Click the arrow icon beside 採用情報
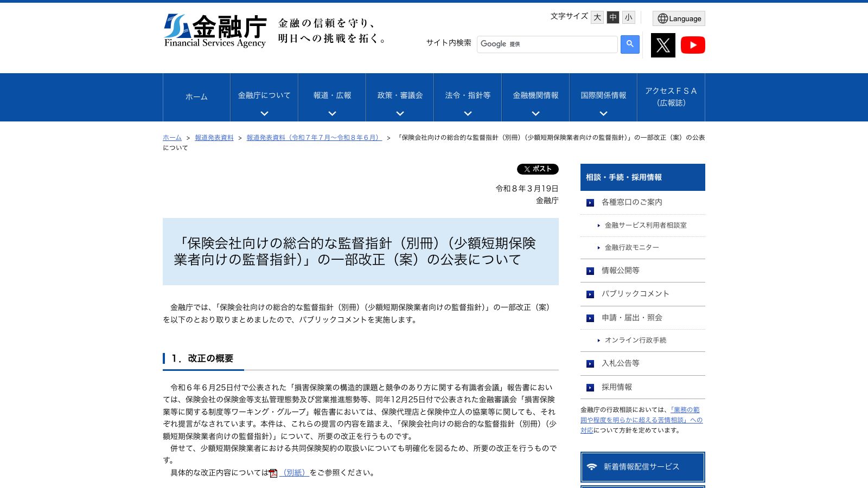The image size is (868, 488). 590,388
